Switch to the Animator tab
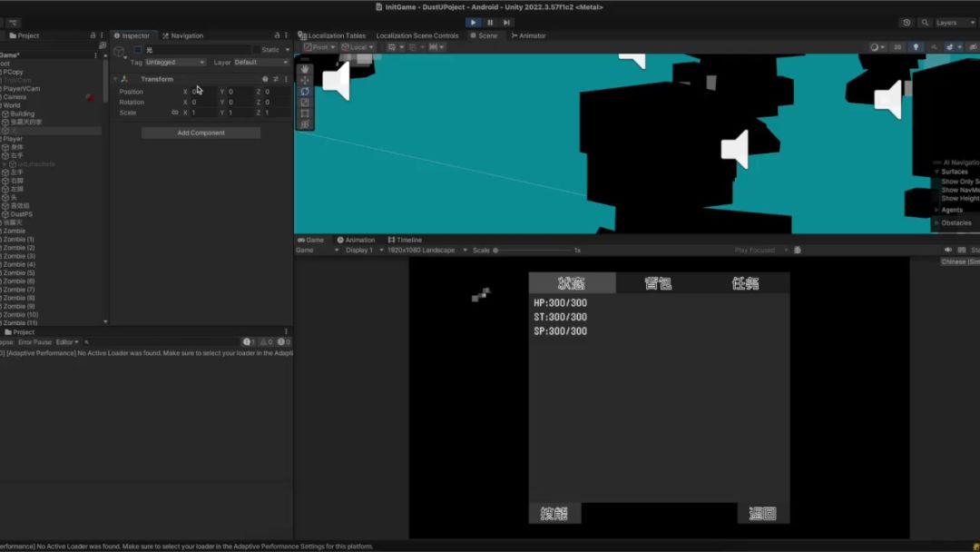980x552 pixels. [x=529, y=36]
